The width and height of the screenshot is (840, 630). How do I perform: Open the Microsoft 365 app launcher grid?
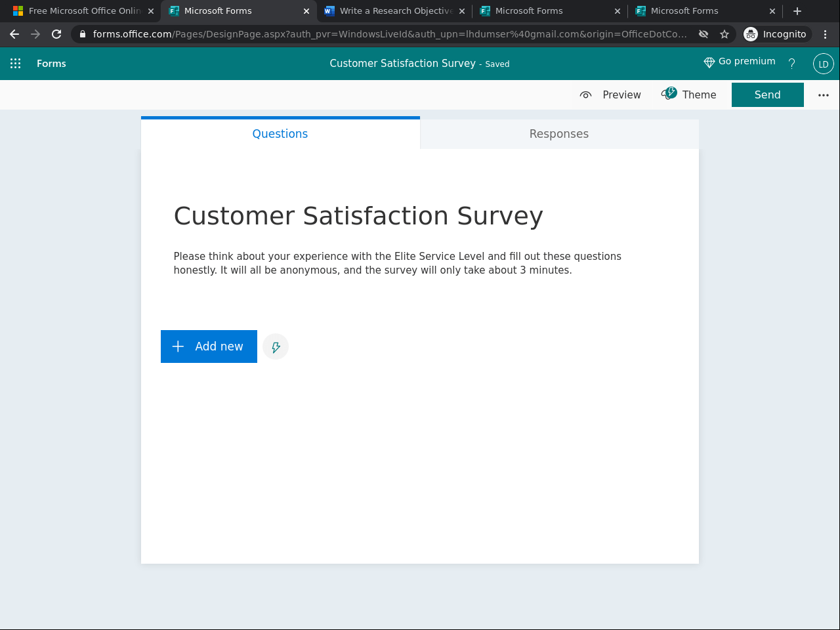point(15,63)
